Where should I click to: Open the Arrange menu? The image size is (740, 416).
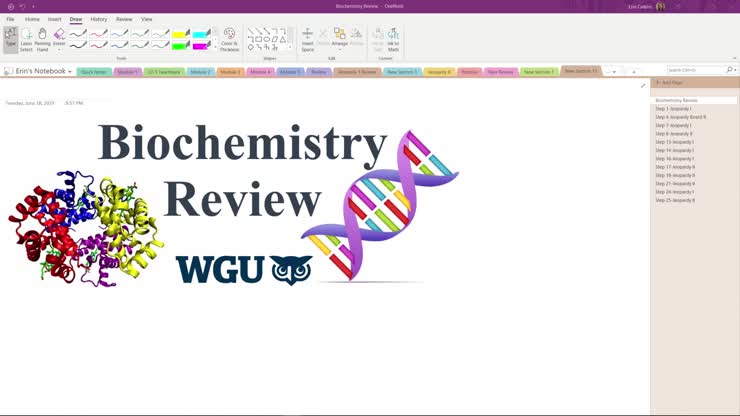[x=339, y=38]
